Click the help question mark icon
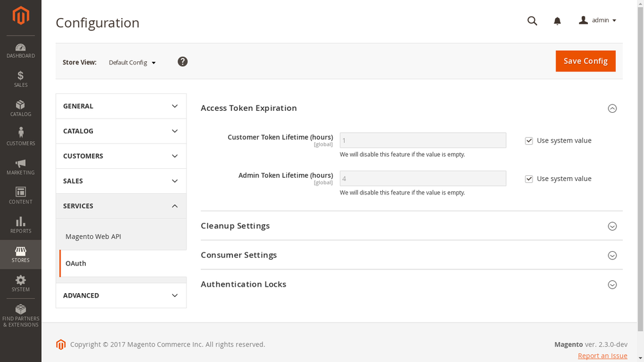Screen dimensions: 644x362 [182, 62]
